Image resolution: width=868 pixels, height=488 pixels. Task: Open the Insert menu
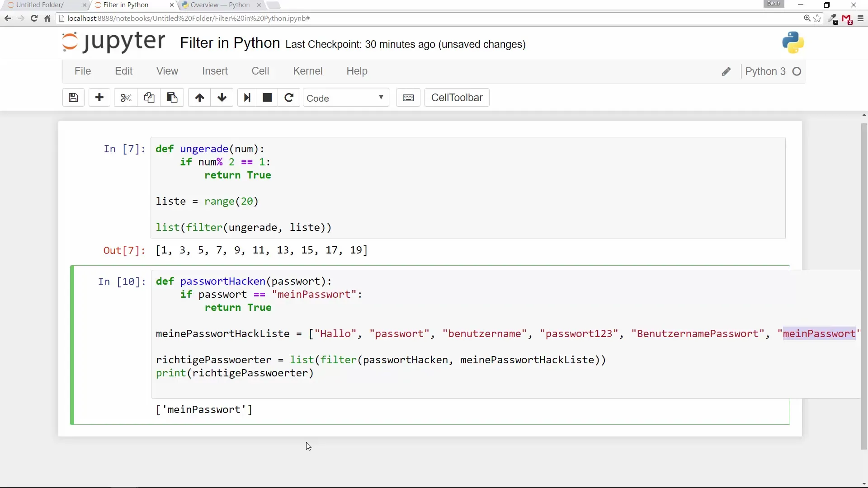[215, 71]
